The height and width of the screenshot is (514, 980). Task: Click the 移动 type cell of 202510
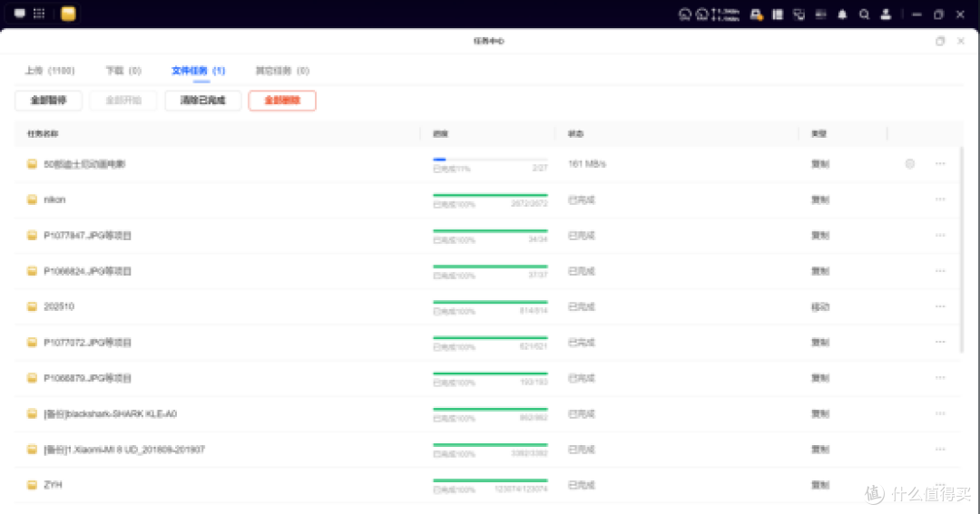point(820,306)
